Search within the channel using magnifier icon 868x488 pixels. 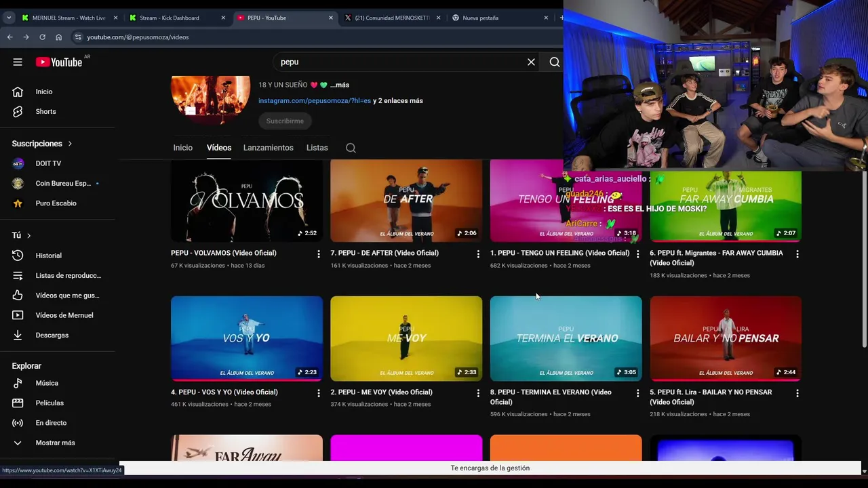point(351,148)
